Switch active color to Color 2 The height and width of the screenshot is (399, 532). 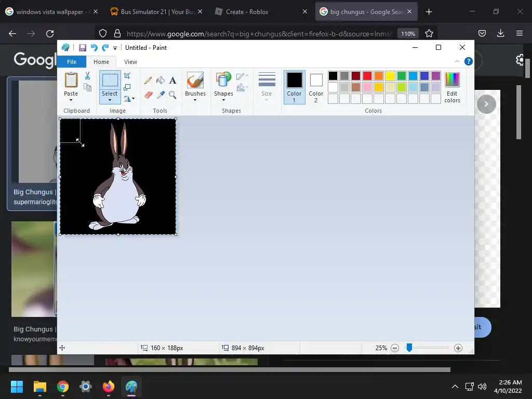[x=316, y=87]
